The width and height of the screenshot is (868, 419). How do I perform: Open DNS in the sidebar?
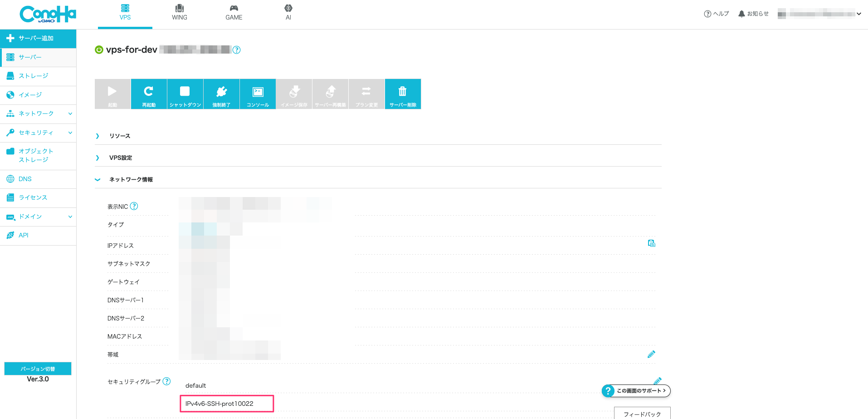click(x=38, y=179)
